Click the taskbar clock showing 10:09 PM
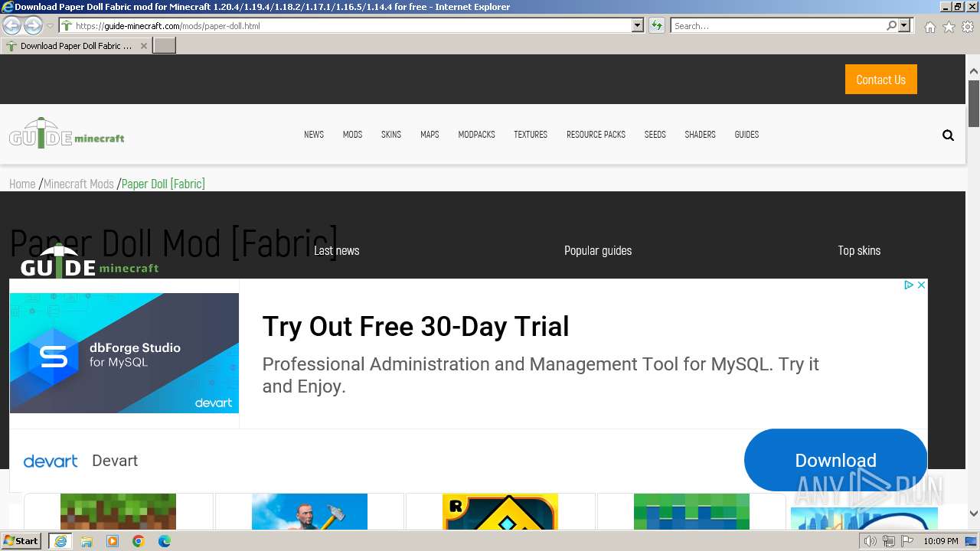The height and width of the screenshot is (551, 980). [940, 541]
